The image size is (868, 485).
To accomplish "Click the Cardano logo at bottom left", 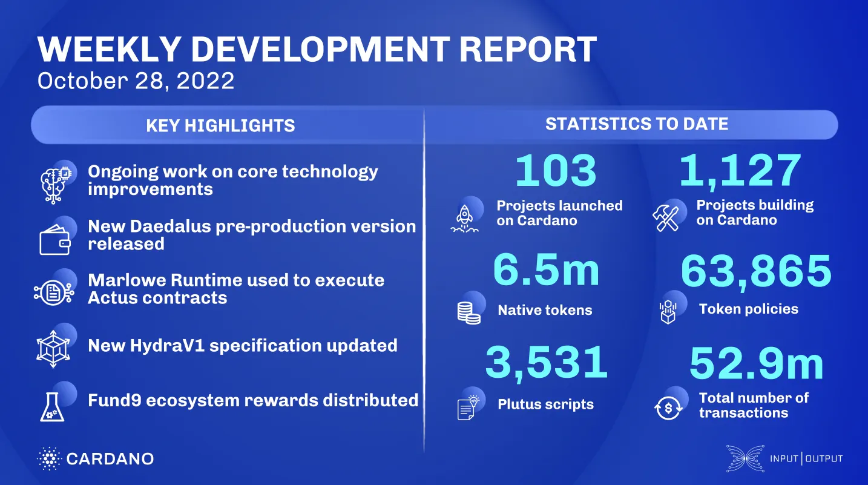I will click(95, 458).
